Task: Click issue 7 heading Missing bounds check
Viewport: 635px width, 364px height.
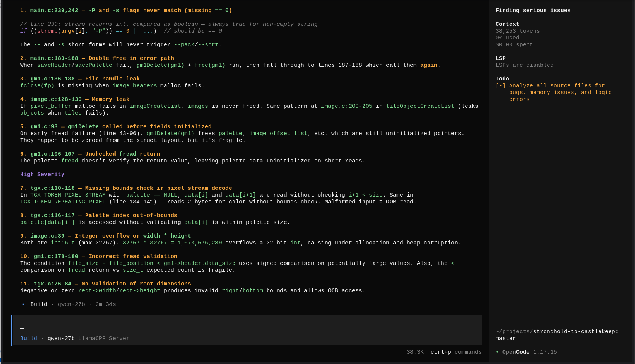Action: tap(126, 188)
